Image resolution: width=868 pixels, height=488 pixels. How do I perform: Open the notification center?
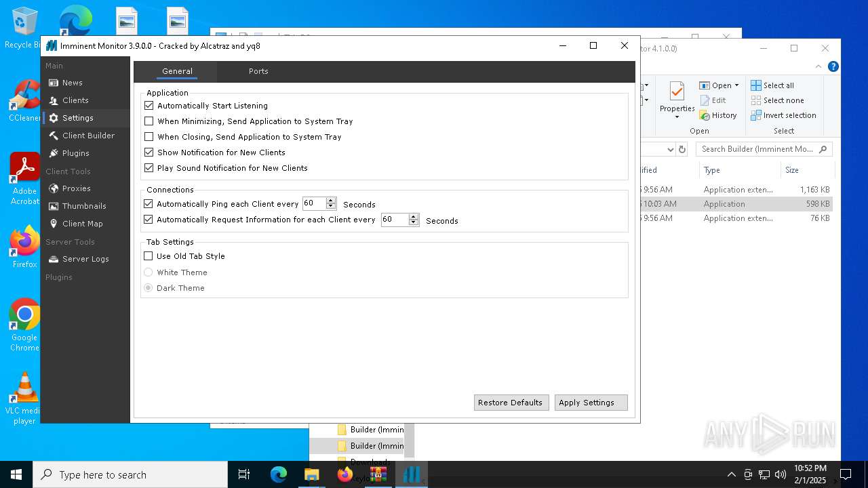click(x=846, y=474)
